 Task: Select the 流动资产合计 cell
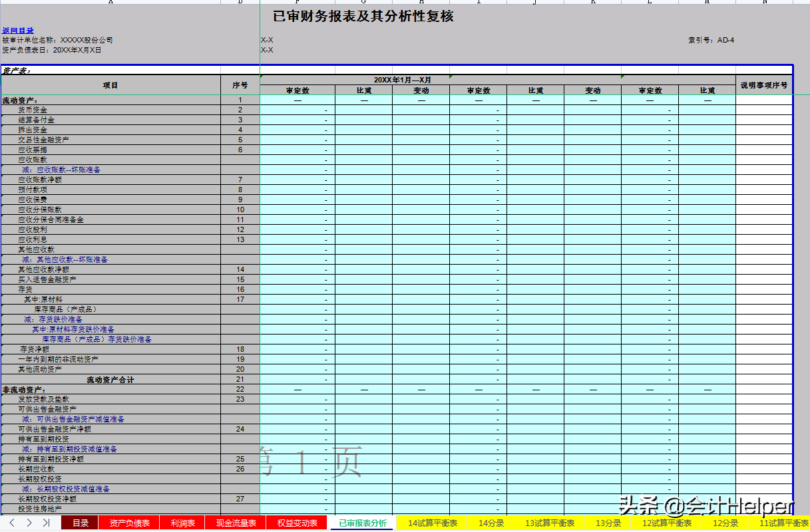click(x=110, y=379)
